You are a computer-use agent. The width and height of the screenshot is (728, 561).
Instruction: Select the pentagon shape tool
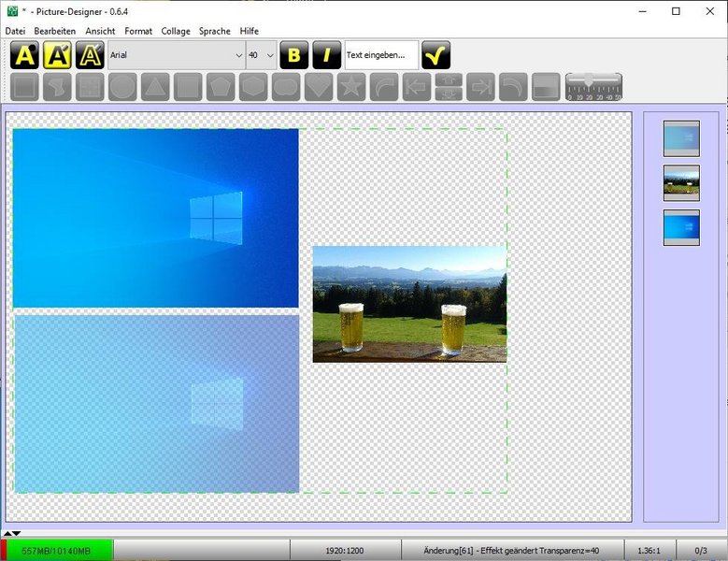[221, 87]
